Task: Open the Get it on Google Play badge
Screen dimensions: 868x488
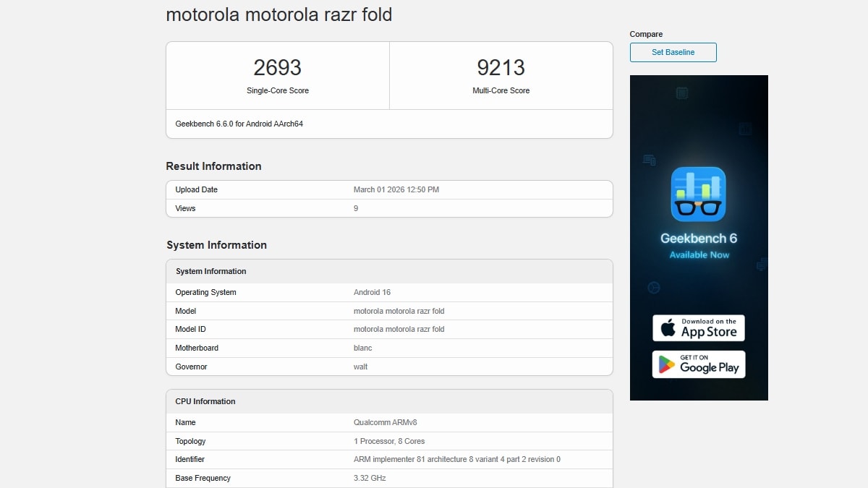Action: click(x=698, y=364)
